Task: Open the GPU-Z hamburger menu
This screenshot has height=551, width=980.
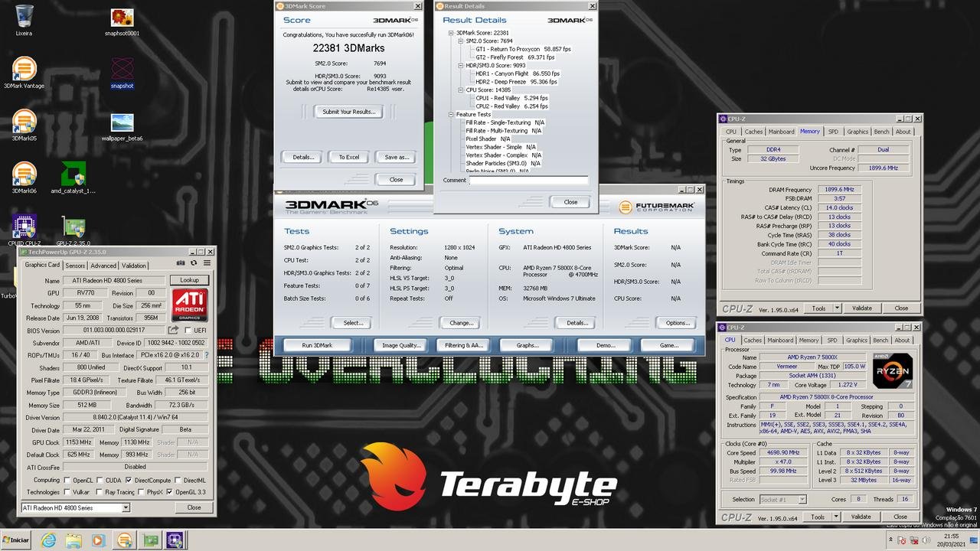Action: pos(207,263)
